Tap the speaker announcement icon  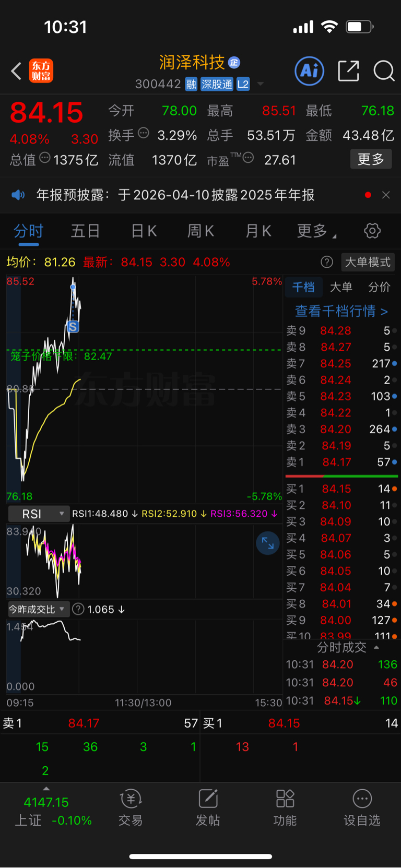(18, 195)
